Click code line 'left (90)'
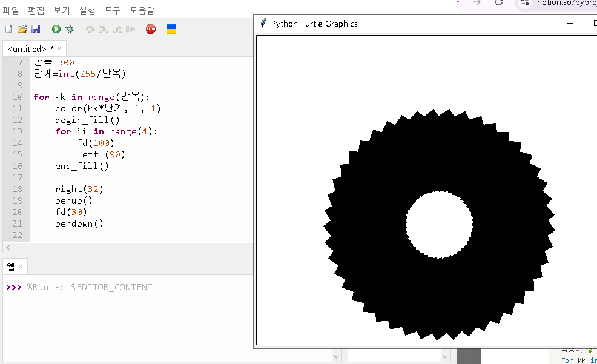597x364 pixels. [x=101, y=154]
